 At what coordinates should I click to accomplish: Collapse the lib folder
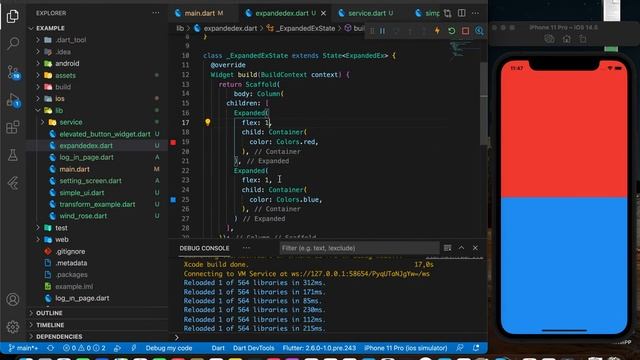coord(59,111)
